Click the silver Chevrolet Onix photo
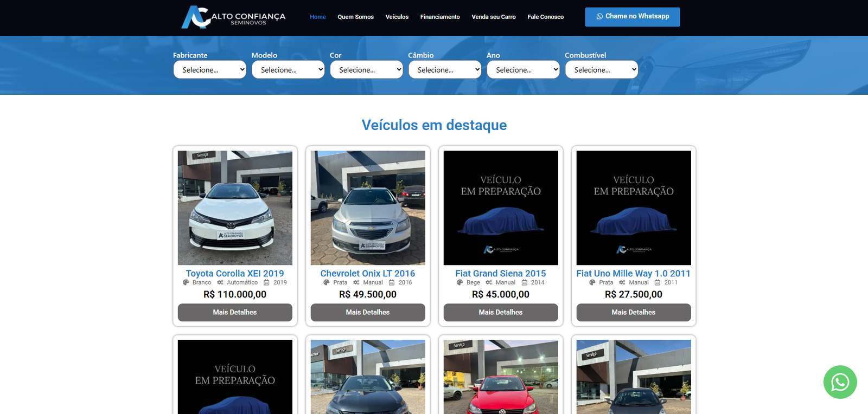 (x=368, y=208)
